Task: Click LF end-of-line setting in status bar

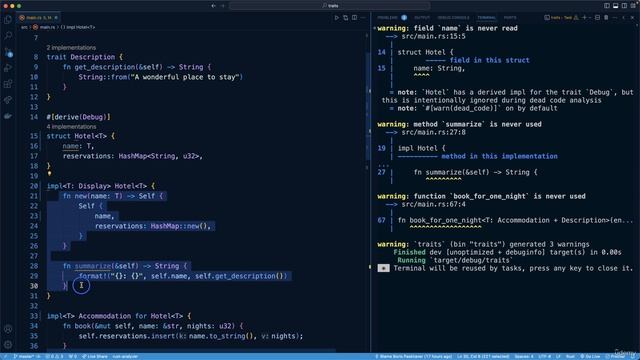Action: click(558, 356)
